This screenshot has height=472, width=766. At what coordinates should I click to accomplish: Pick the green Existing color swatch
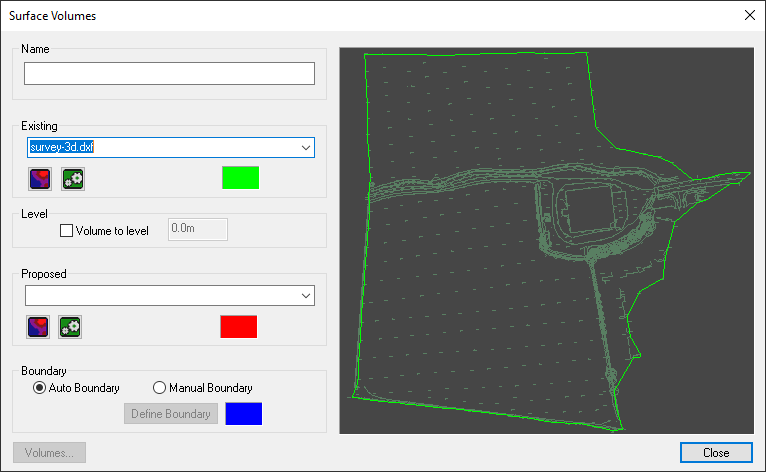tap(240, 178)
